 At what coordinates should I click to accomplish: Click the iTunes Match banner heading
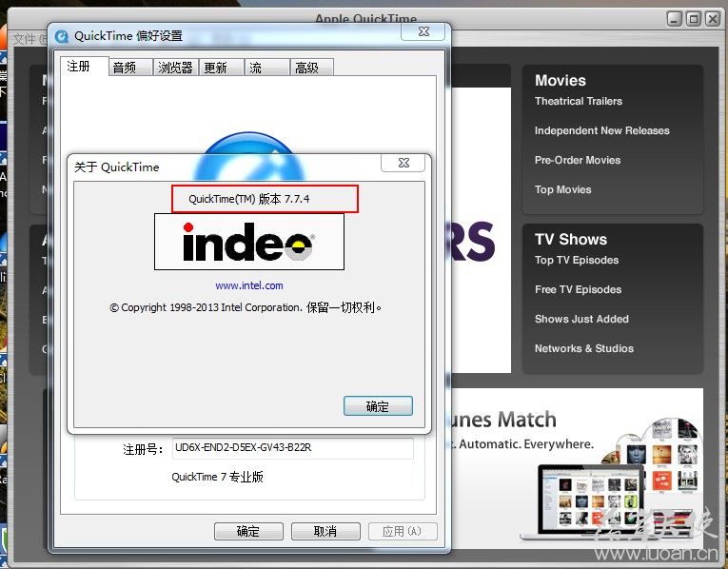(x=503, y=420)
